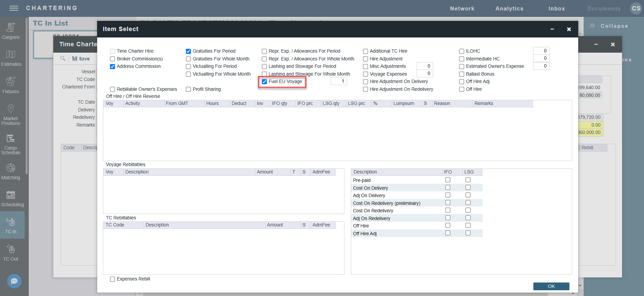Open the Inbox menu

tap(556, 8)
